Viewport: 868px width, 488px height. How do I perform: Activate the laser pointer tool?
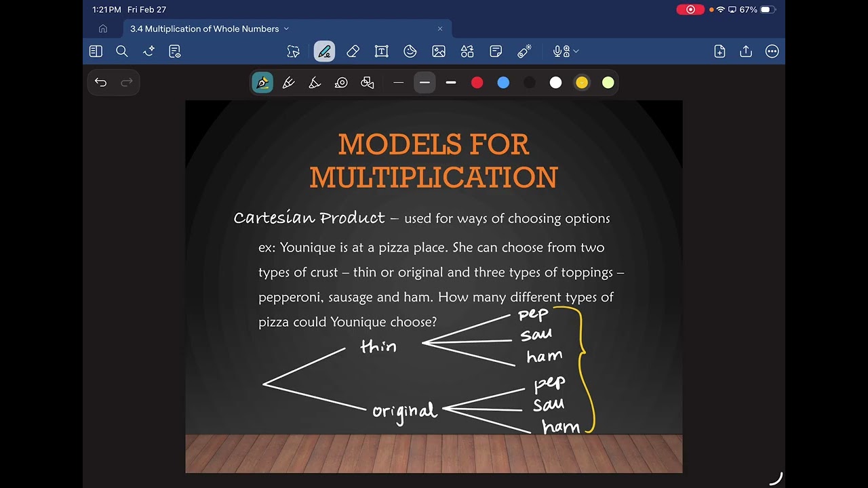pos(524,52)
